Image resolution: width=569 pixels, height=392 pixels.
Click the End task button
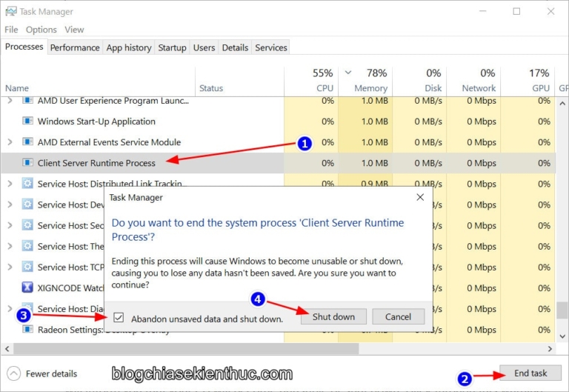(530, 373)
